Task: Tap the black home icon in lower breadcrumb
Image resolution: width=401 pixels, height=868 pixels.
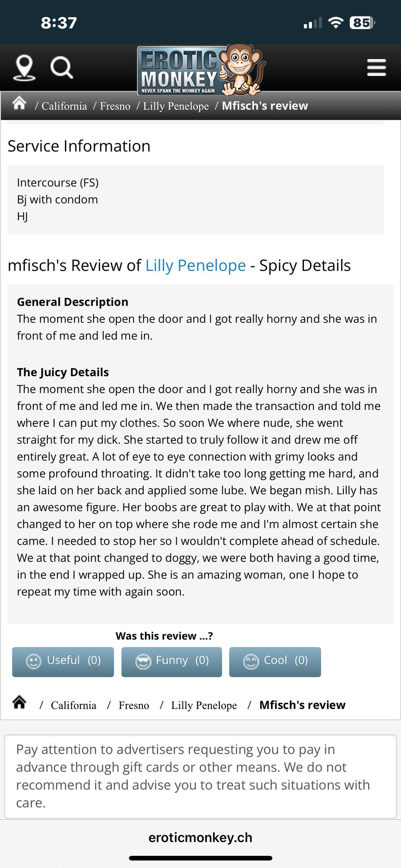Action: pyautogui.click(x=20, y=702)
